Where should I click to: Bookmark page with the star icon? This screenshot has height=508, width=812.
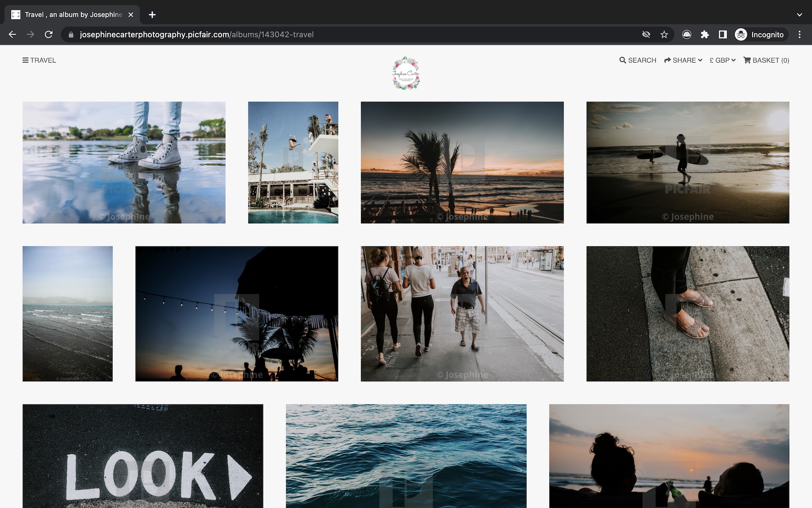664,35
